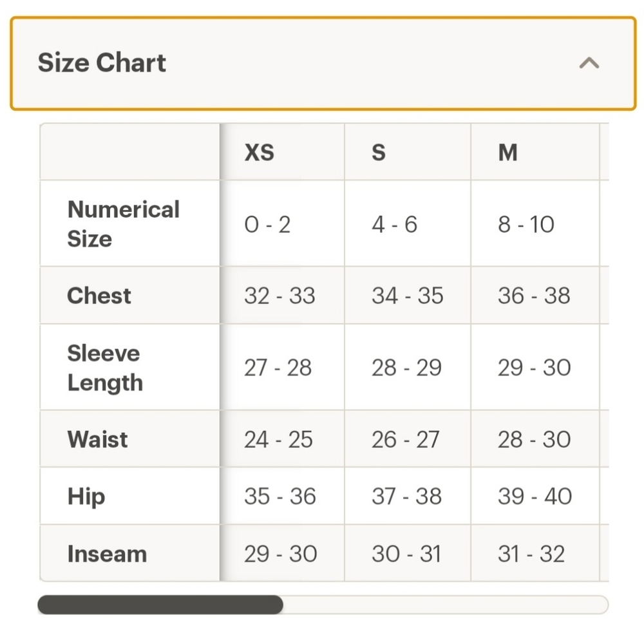Click the Chest row label
The width and height of the screenshot is (644, 644).
[99, 296]
